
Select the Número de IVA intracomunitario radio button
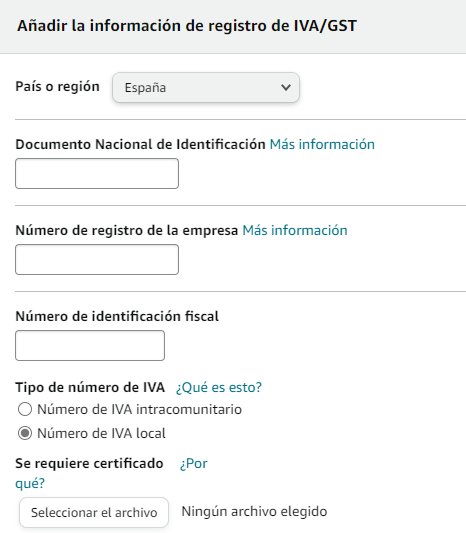(x=25, y=409)
